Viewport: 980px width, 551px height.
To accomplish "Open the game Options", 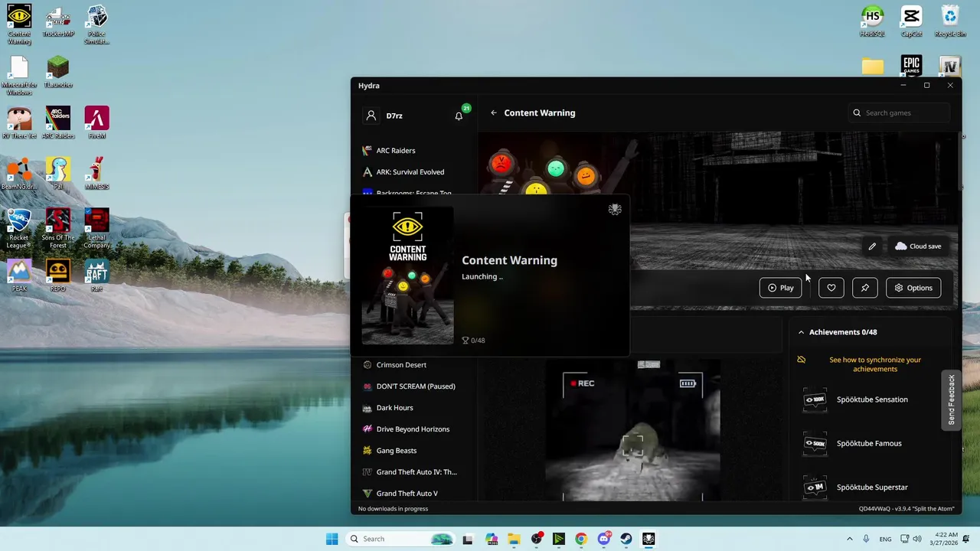I will coord(913,288).
